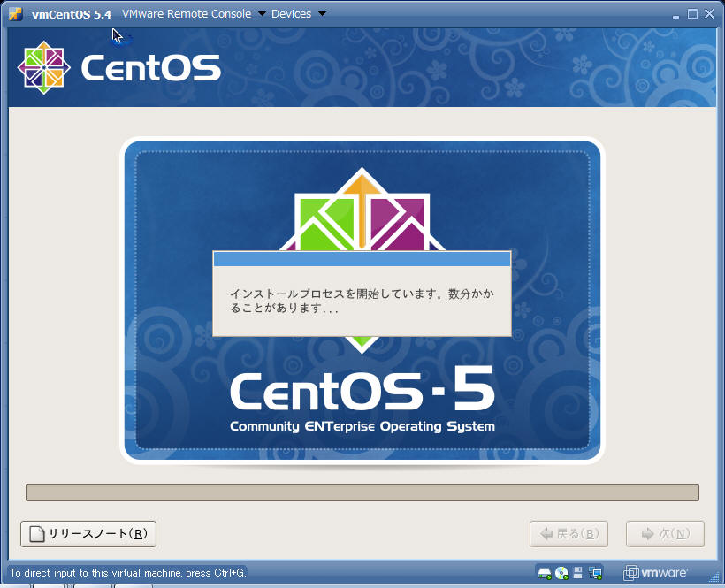Click the floppy drive status icon
The image size is (725, 588).
tap(578, 573)
